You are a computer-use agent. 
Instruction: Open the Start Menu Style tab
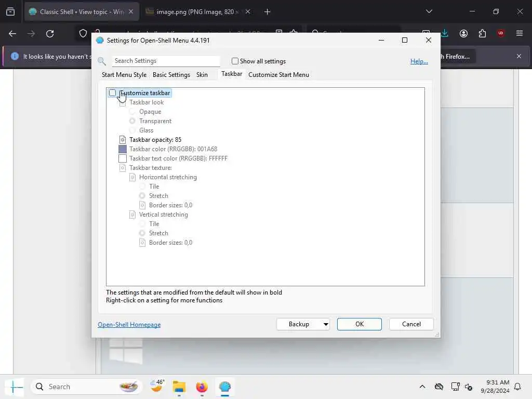[124, 75]
